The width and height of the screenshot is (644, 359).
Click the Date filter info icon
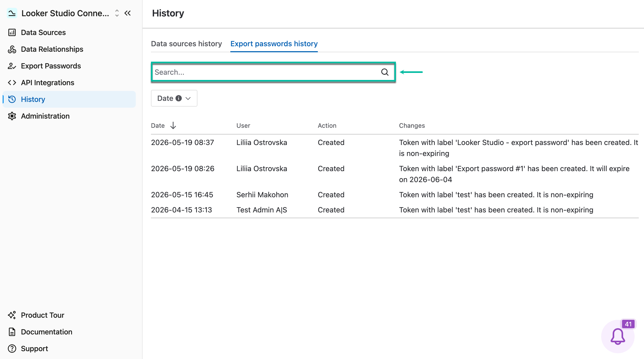pos(179,98)
